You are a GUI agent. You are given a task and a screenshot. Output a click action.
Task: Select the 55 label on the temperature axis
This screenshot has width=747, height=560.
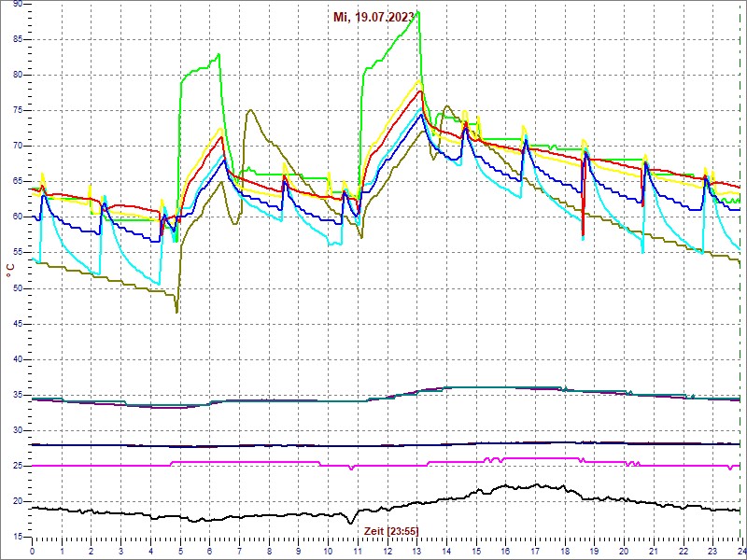17,253
